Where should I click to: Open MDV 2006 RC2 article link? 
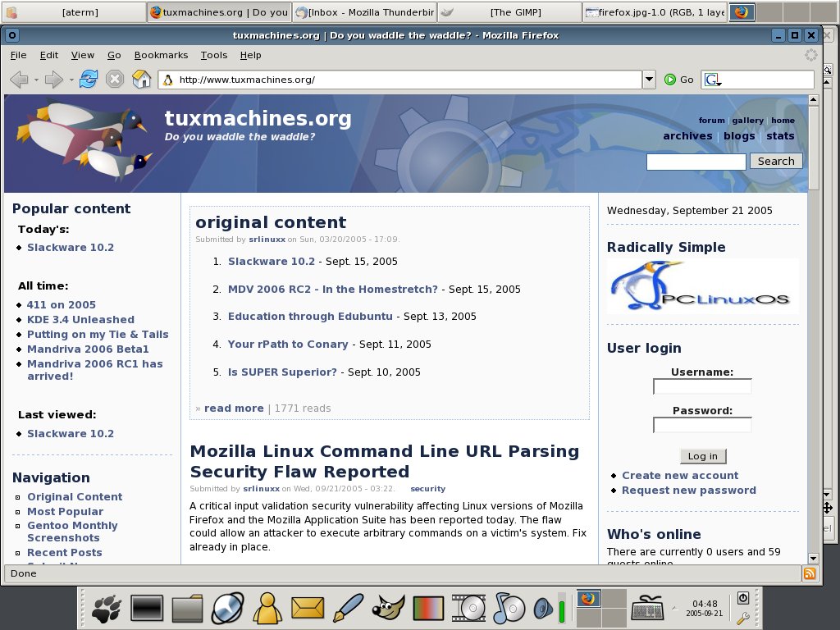pos(333,290)
